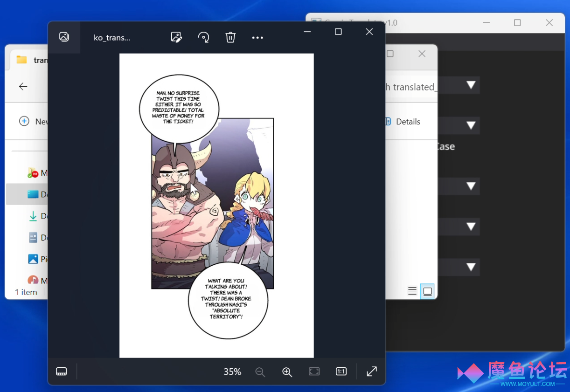Zoom in on the photo
Screen dimensions: 570x392
287,371
